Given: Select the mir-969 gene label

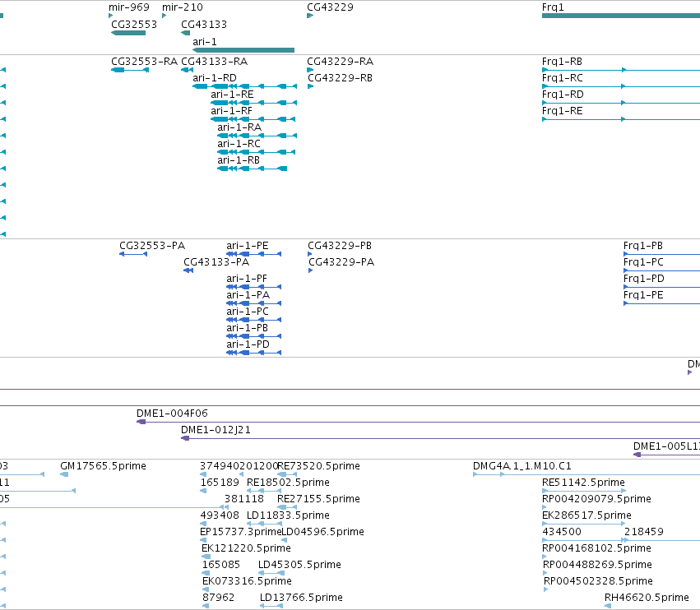Looking at the screenshot, I should tap(129, 7).
